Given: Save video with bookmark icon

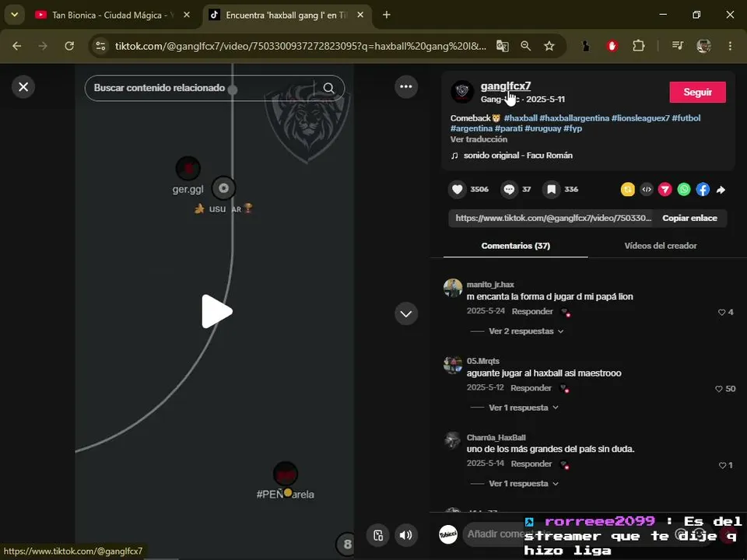Looking at the screenshot, I should [551, 190].
